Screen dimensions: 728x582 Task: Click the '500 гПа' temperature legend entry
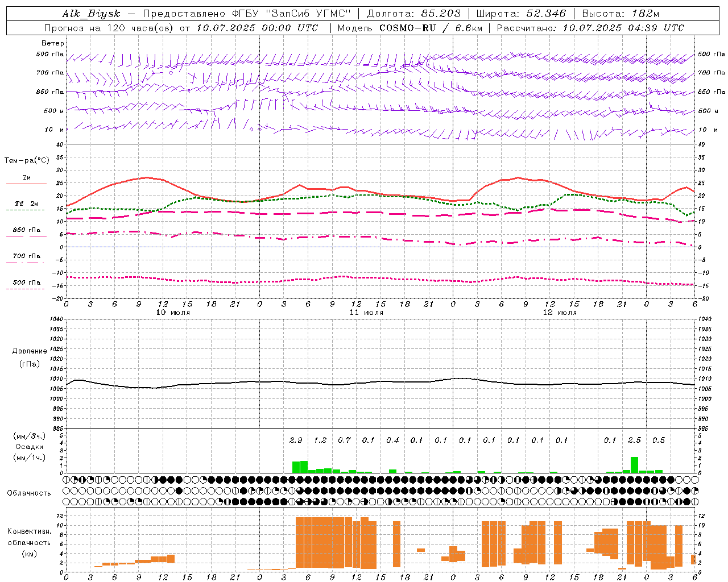[26, 282]
